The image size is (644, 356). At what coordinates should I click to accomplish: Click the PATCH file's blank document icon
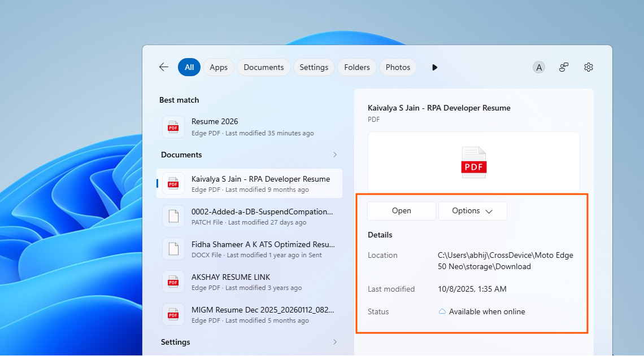[173, 216]
